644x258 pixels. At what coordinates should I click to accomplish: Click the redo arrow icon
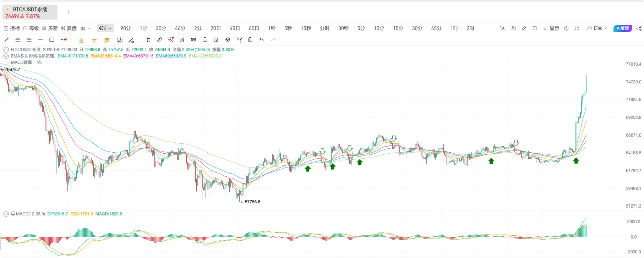pyautogui.click(x=273, y=40)
